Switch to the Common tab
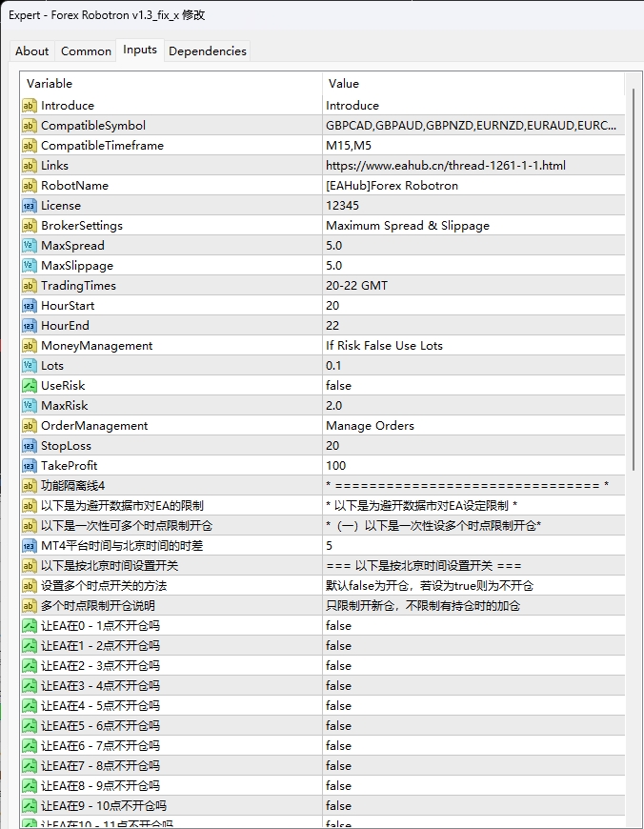The width and height of the screenshot is (644, 829). pyautogui.click(x=86, y=51)
